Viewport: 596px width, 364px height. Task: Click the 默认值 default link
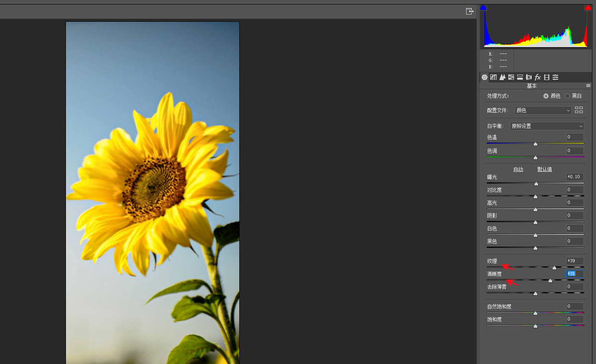(545, 169)
